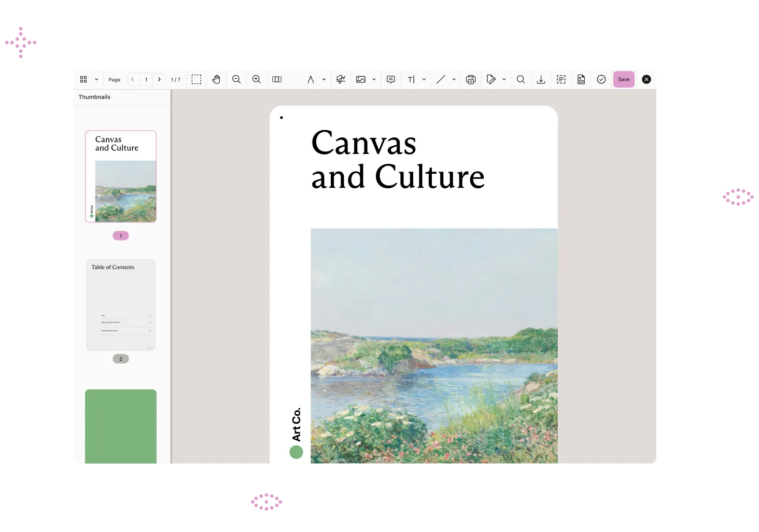Click the zoom out magnifier
Viewport: 759px width, 532px height.
coord(236,79)
